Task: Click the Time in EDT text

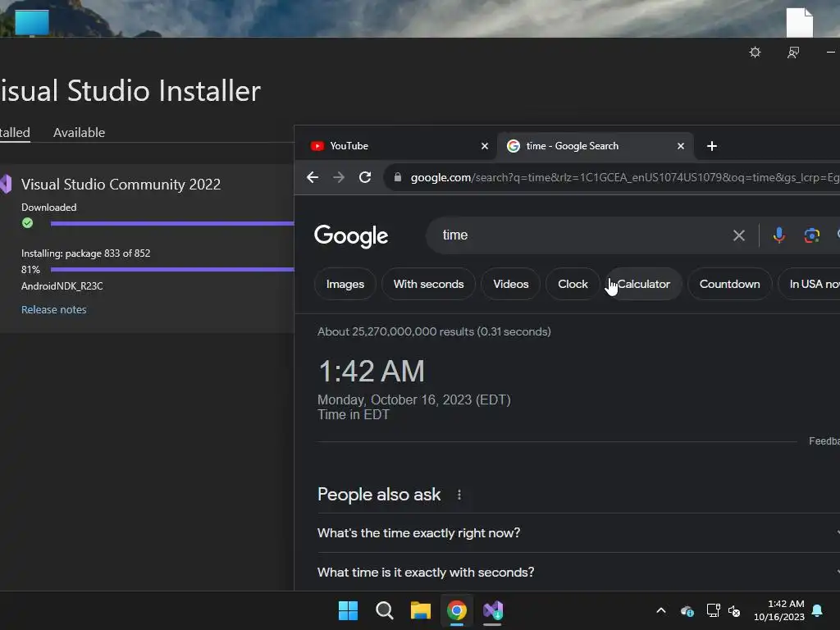Action: [x=353, y=414]
